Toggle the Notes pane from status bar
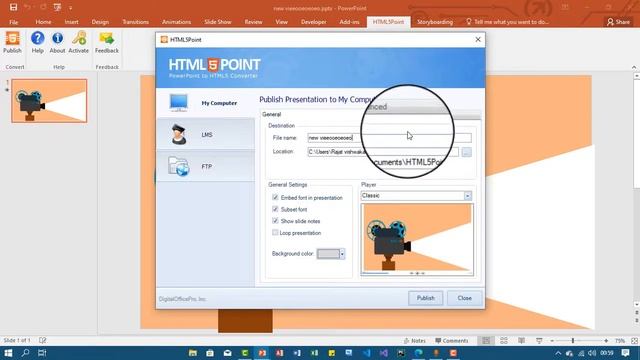The width and height of the screenshot is (640, 360). (x=415, y=340)
